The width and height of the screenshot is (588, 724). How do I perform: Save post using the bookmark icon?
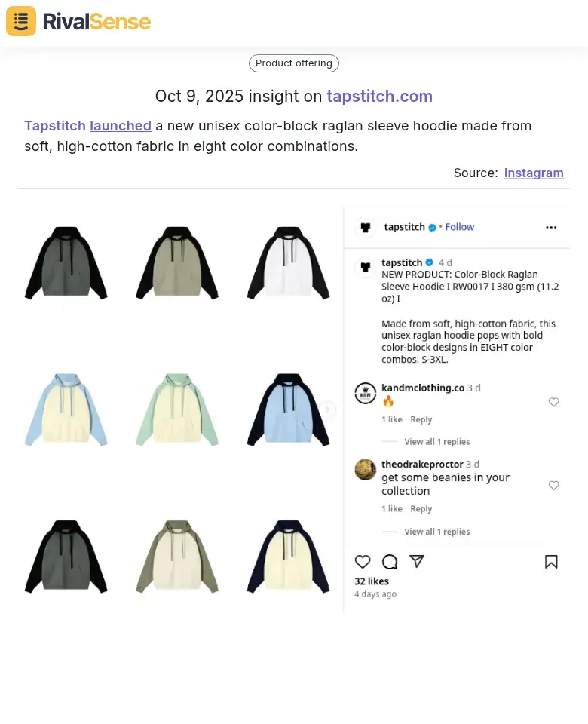(551, 561)
